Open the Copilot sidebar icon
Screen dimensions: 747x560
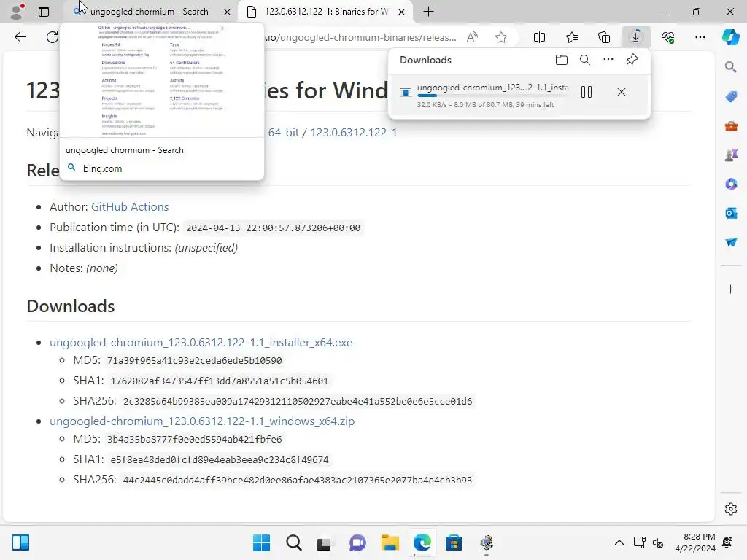coord(730,36)
